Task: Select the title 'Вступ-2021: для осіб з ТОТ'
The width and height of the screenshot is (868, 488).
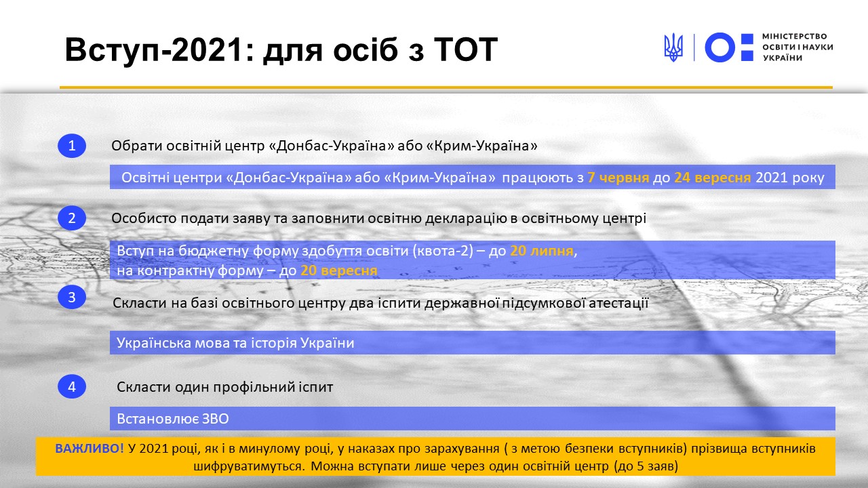Action: [x=281, y=50]
